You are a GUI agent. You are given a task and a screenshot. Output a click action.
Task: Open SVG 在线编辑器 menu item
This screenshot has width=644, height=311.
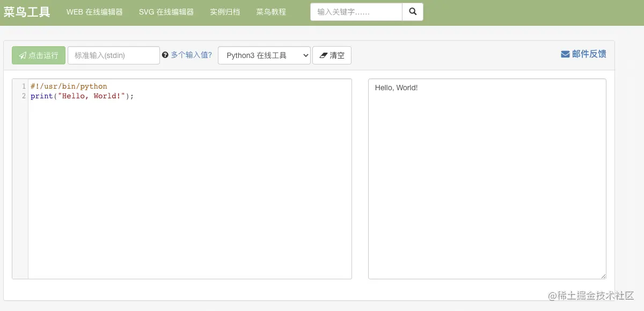pos(166,12)
